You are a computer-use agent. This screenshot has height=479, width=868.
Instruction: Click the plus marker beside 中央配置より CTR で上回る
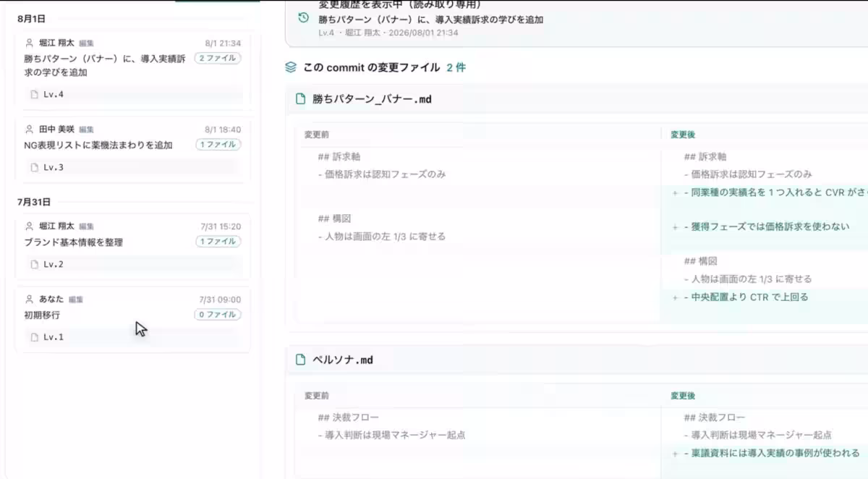(x=675, y=297)
